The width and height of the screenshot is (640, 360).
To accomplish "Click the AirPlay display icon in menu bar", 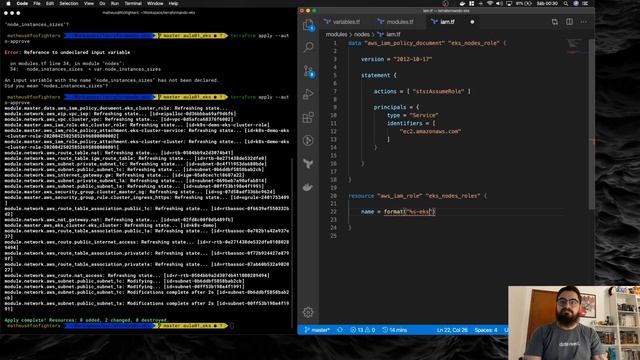I will pos(509,3).
